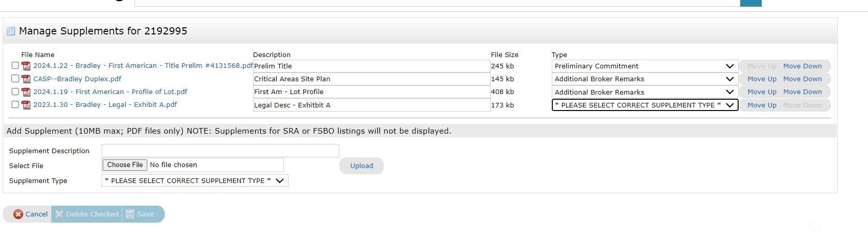Select checkbox for Legal Exhibit A row

click(15, 105)
